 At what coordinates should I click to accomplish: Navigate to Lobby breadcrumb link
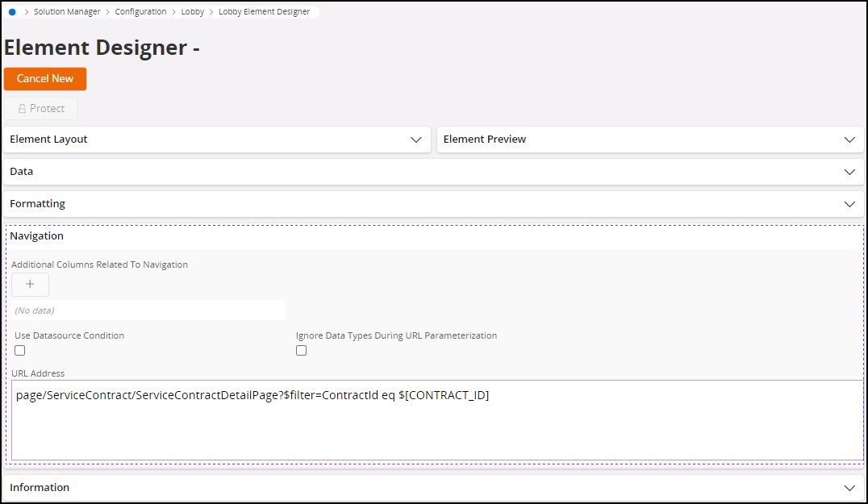pyautogui.click(x=192, y=12)
